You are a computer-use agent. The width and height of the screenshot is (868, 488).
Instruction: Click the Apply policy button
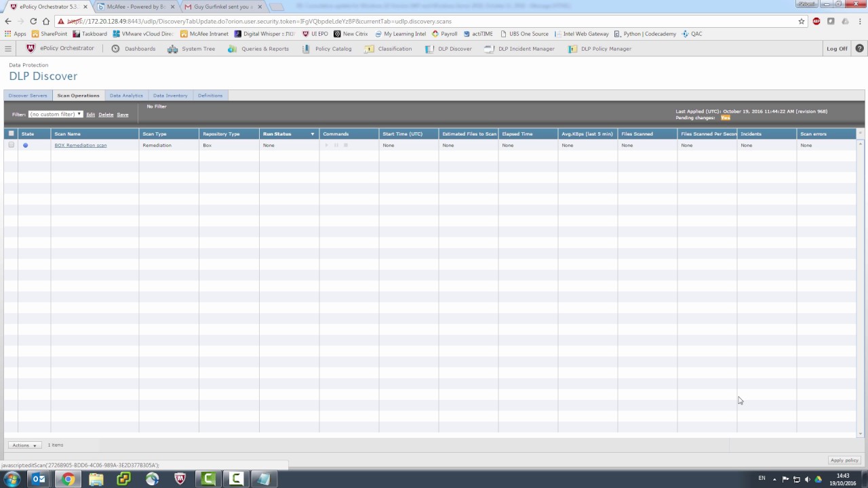844,460
